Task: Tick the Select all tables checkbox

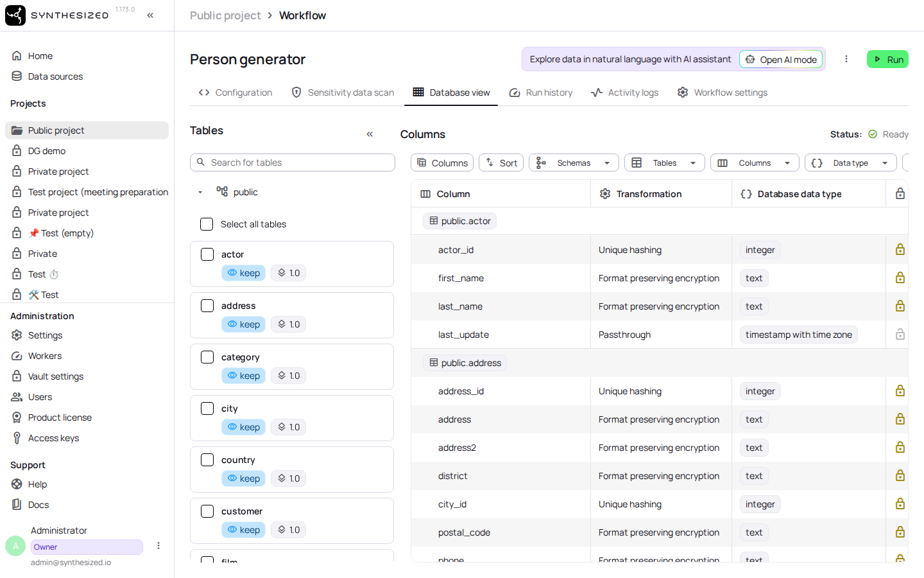Action: (x=207, y=224)
